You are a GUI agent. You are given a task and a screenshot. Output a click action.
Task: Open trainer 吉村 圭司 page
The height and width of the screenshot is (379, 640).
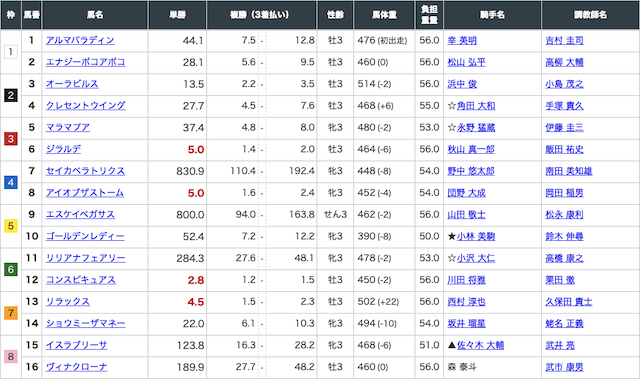click(564, 40)
